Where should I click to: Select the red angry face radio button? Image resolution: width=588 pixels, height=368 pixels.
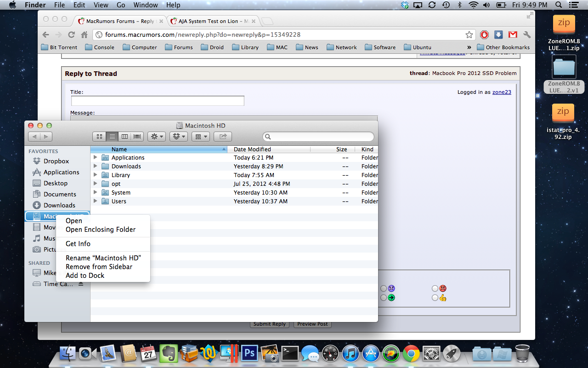[435, 288]
